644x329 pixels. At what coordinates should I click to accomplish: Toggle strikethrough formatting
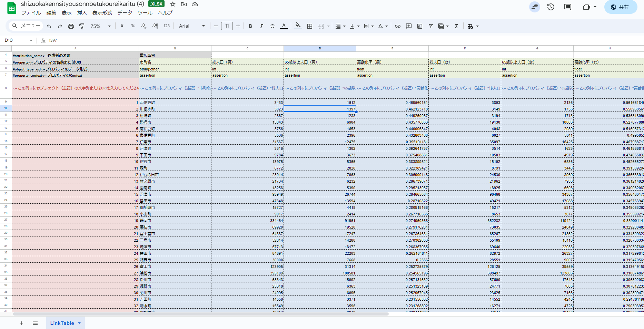click(x=273, y=26)
